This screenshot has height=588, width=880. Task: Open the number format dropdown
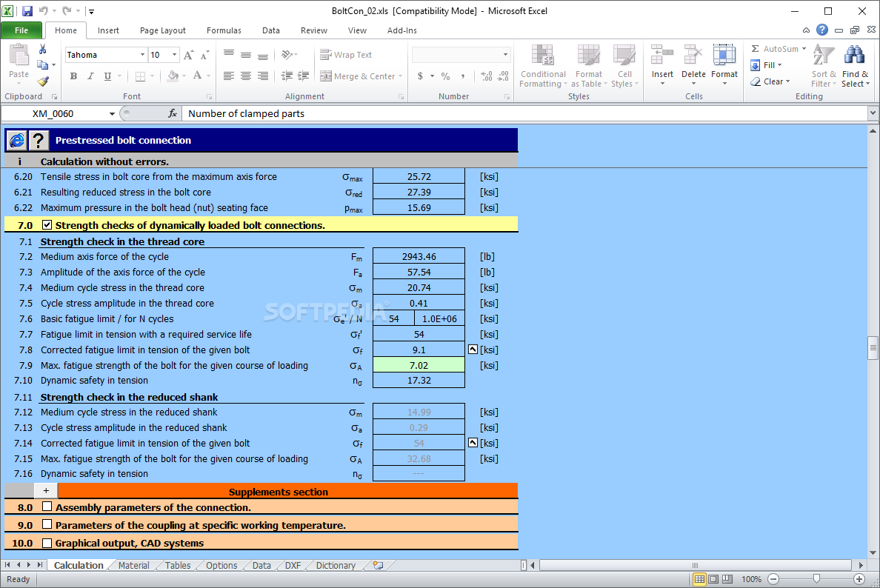505,54
